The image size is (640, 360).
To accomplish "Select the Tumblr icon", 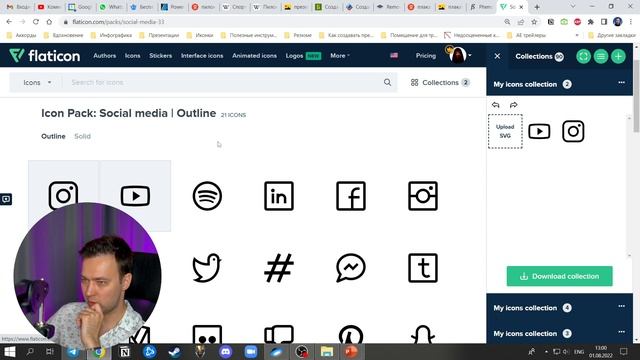I will point(423,268).
